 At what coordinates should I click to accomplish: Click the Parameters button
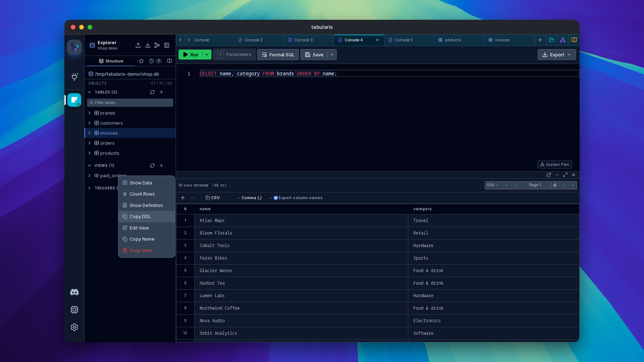coord(234,55)
